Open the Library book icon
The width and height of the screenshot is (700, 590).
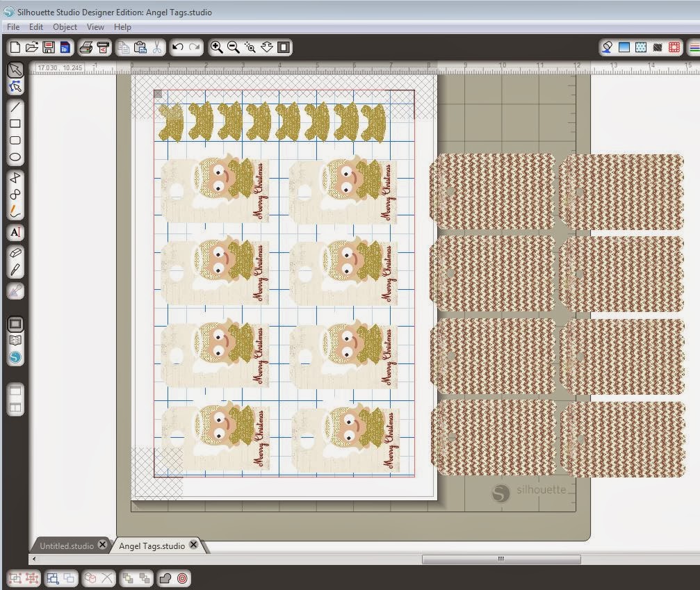(15, 341)
